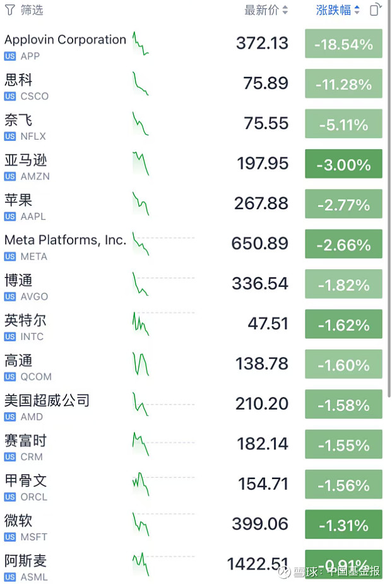Open Applovin Corporation stock row
The image size is (392, 584).
point(193,44)
